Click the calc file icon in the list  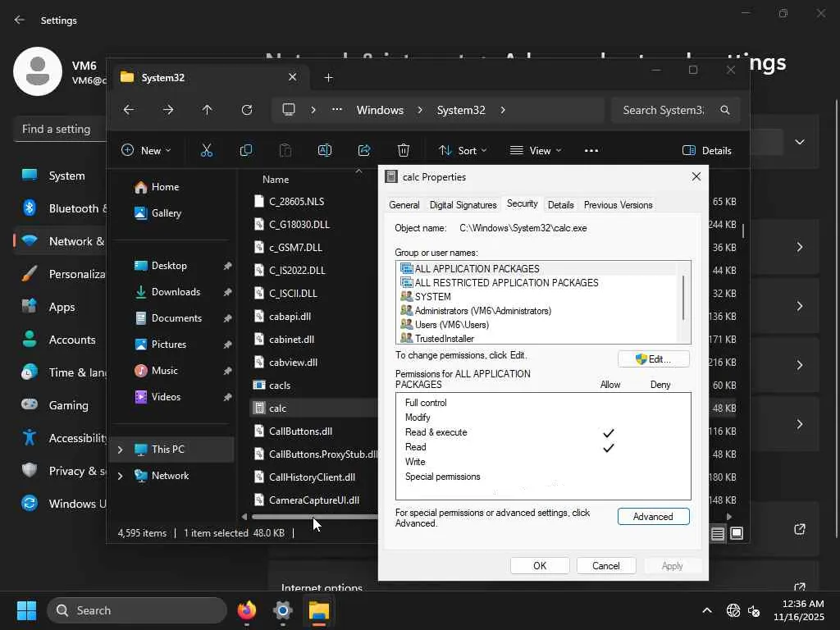tap(259, 409)
